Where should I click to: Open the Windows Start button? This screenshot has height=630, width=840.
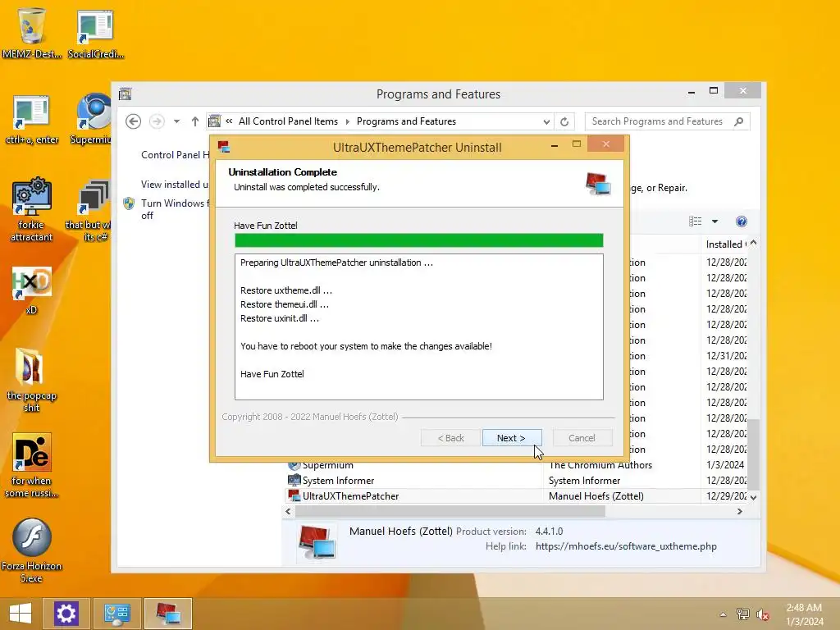[21, 614]
